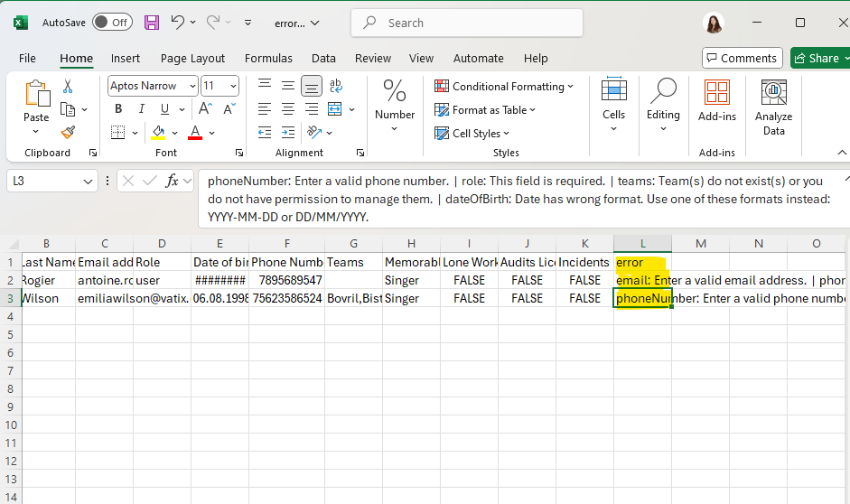Open the Aptos Narrow font dropdown

click(x=192, y=87)
